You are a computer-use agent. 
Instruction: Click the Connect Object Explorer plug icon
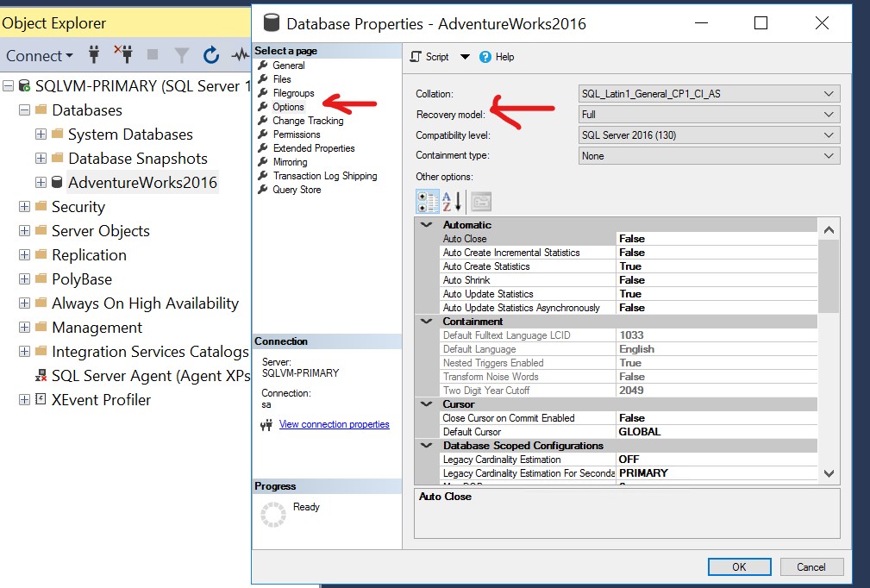(94, 54)
